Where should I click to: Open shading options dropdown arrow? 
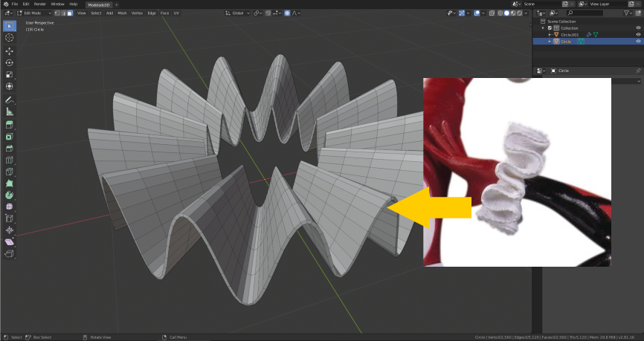(526, 13)
